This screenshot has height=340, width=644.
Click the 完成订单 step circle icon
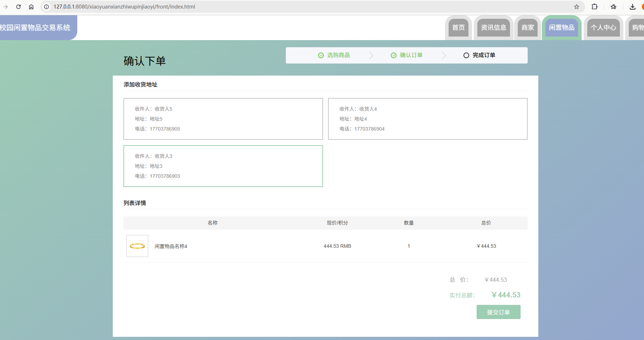click(x=466, y=55)
